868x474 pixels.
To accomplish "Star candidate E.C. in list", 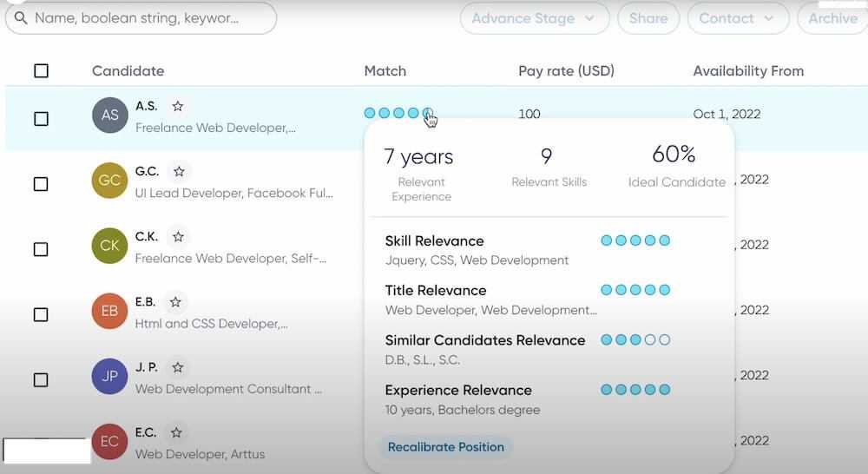I will click(176, 432).
